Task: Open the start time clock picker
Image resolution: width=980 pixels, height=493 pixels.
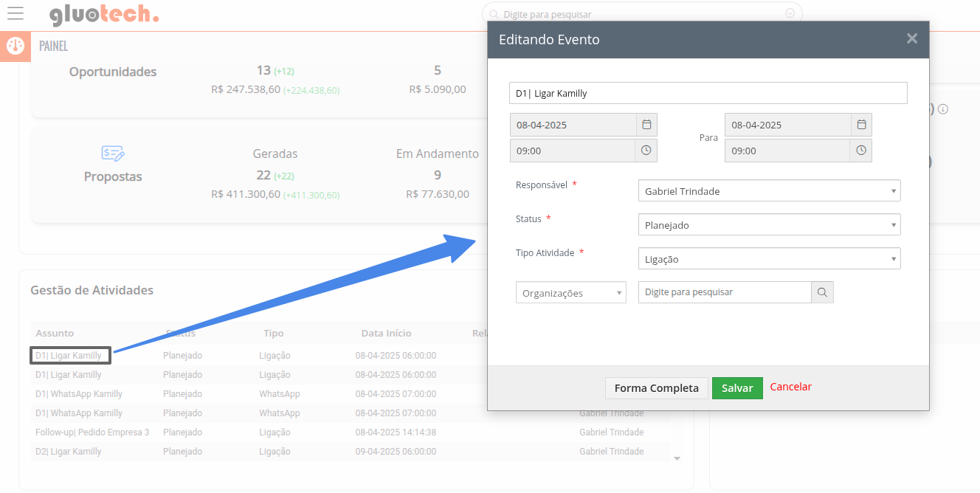Action: point(646,151)
